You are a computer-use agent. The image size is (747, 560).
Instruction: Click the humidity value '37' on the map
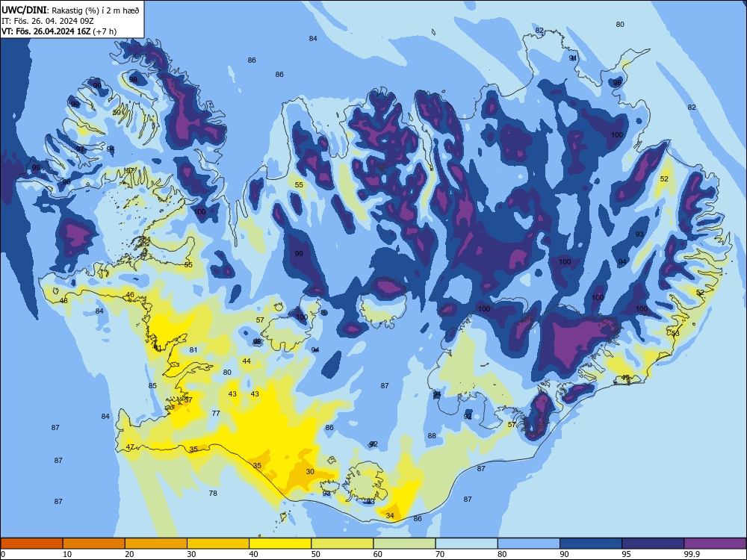click(188, 399)
